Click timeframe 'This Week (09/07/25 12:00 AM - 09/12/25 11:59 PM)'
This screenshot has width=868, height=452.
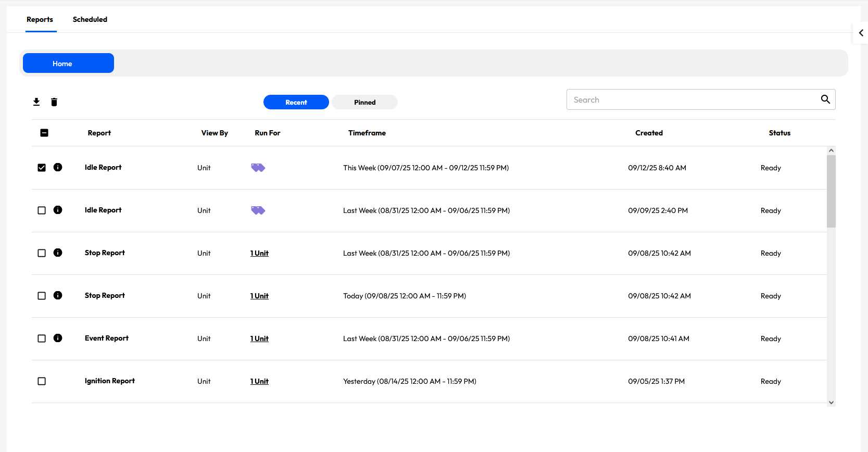426,168
